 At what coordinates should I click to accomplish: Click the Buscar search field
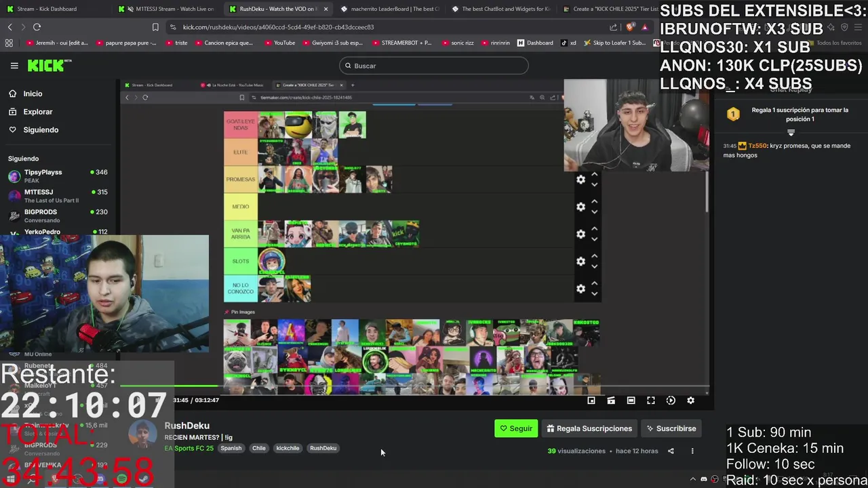[x=434, y=66]
